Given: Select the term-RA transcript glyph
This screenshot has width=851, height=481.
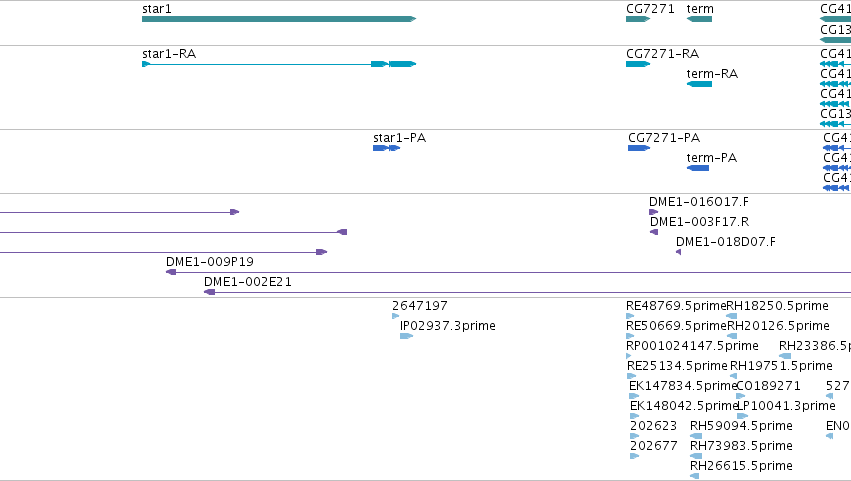Looking at the screenshot, I should [x=699, y=84].
